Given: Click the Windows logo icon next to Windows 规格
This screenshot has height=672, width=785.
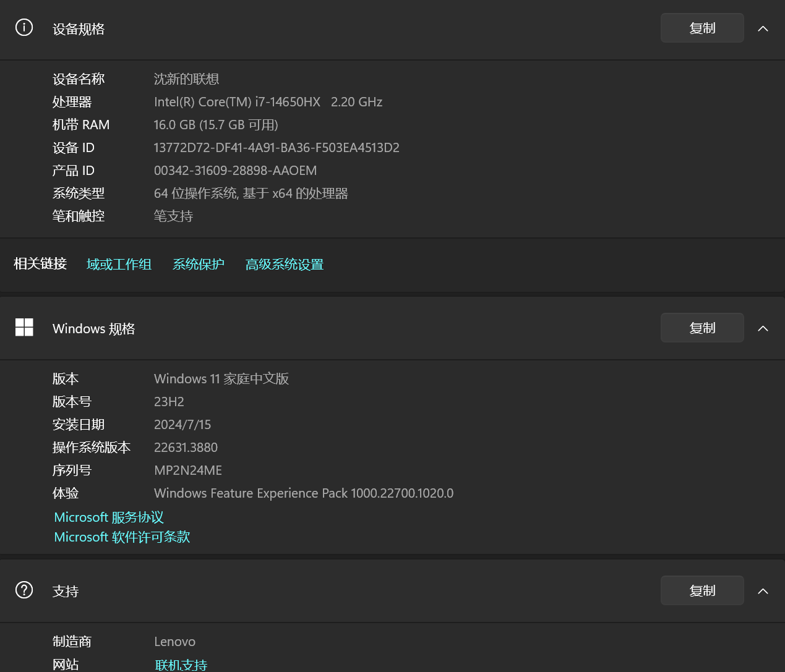Looking at the screenshot, I should click(24, 328).
